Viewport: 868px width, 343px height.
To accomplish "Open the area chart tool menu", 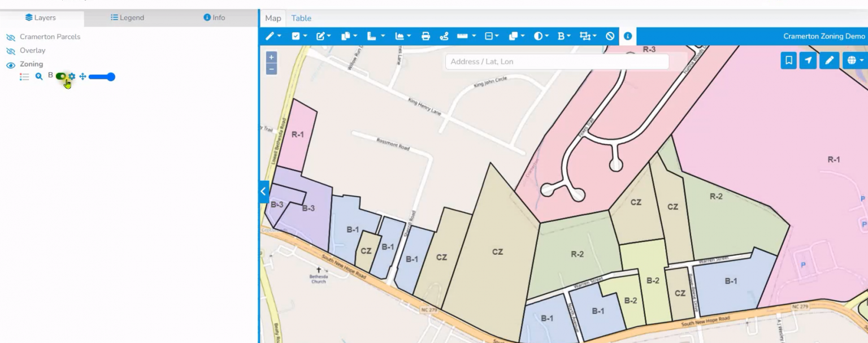I will click(402, 36).
